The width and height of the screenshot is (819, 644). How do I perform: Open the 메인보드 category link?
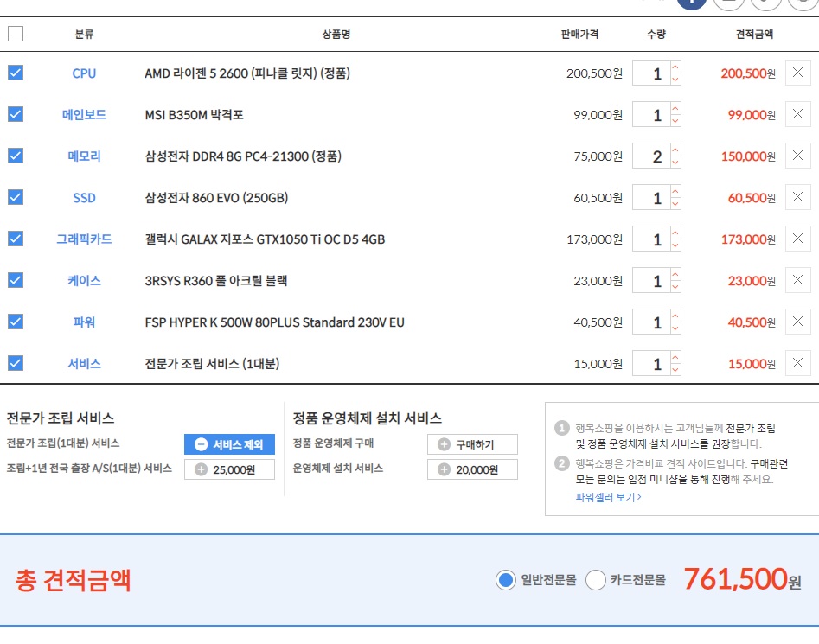84,114
